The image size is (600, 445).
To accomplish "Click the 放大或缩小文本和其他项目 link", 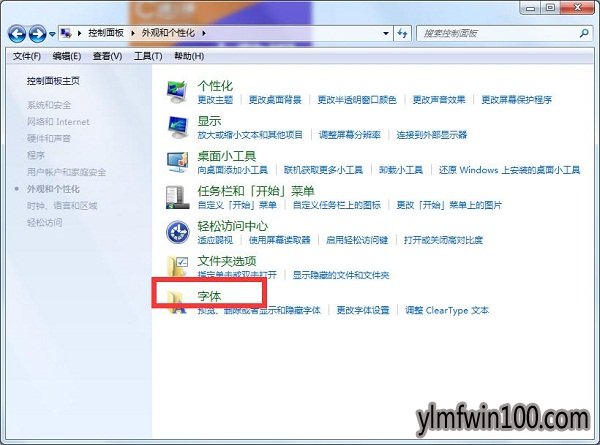I will tap(250, 135).
